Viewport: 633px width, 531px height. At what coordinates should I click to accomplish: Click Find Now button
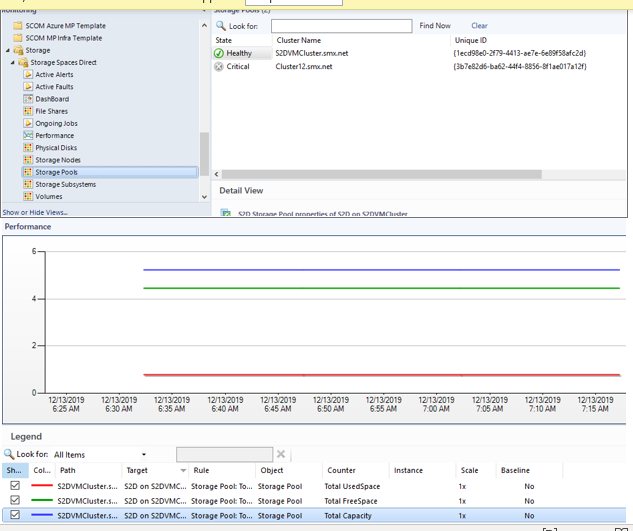[435, 26]
